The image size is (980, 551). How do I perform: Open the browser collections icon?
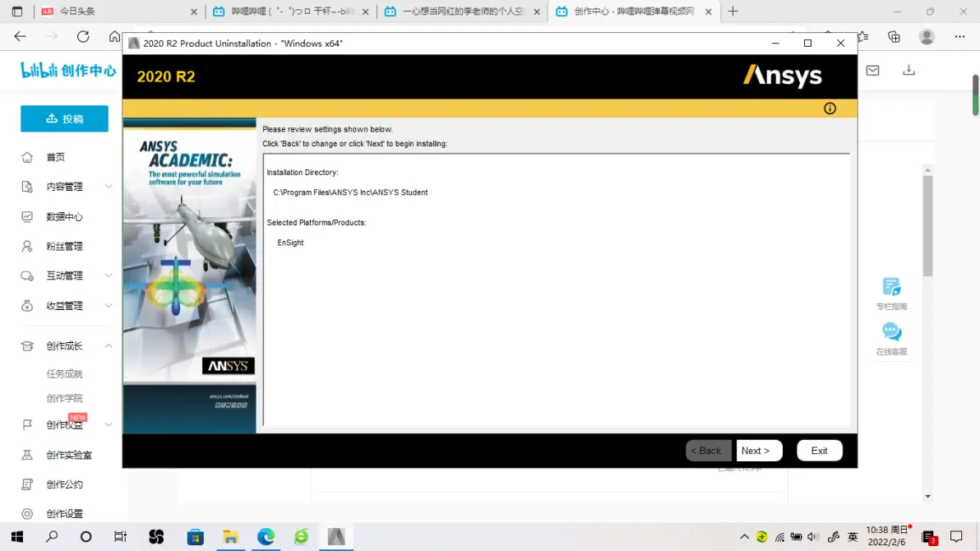pyautogui.click(x=894, y=36)
